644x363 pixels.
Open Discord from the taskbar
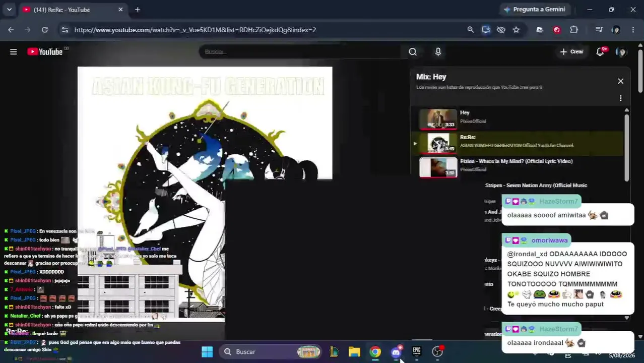click(396, 351)
